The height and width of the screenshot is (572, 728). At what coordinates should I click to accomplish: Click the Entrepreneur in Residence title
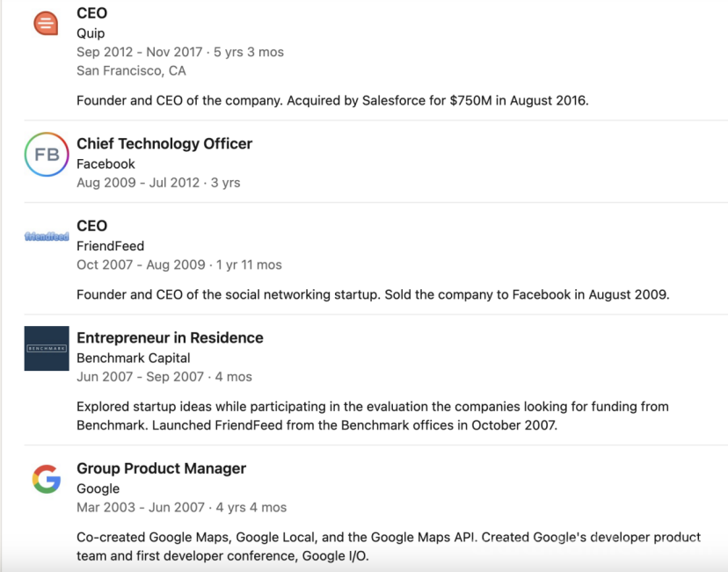pos(170,337)
